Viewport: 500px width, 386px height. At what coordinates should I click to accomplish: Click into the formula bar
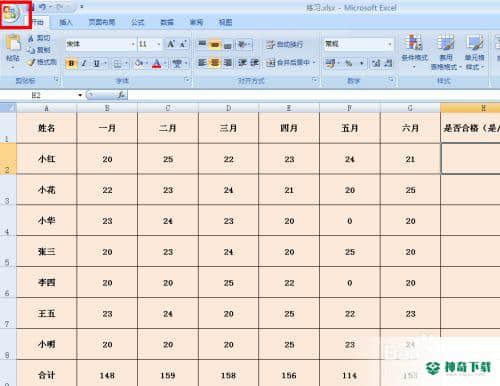point(313,95)
